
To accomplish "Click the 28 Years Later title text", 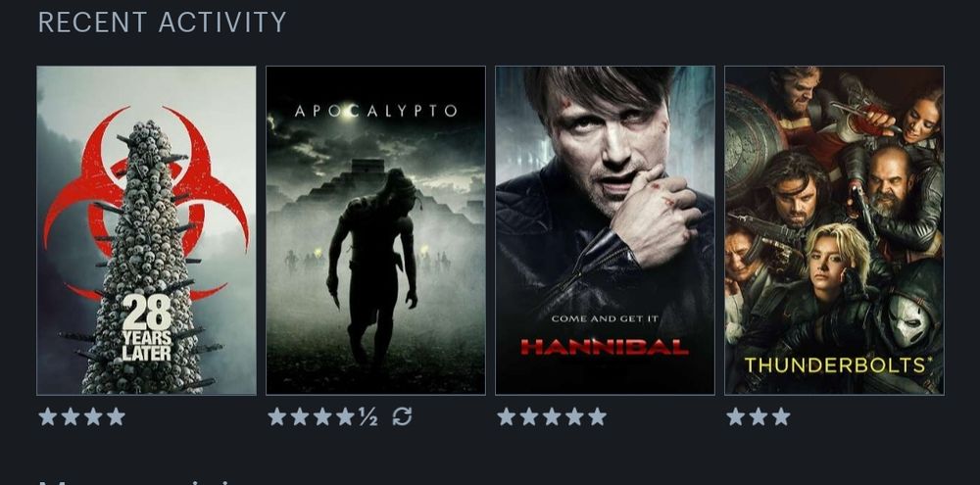I will click(147, 328).
